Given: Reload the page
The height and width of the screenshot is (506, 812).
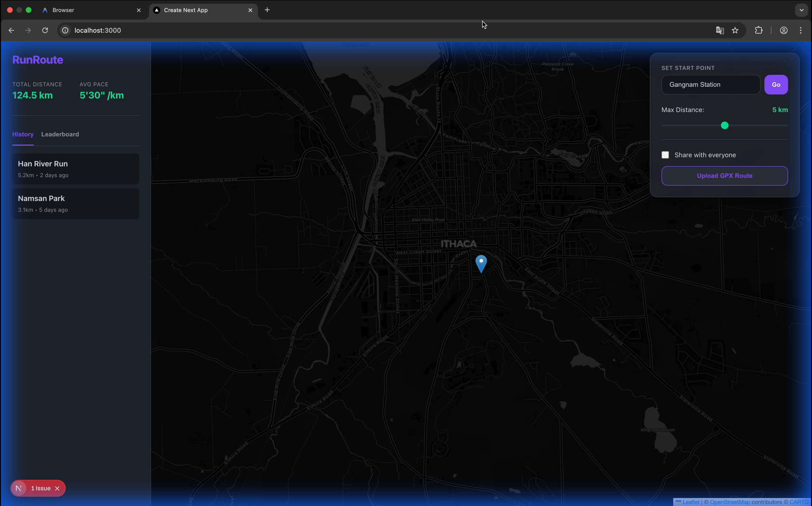Looking at the screenshot, I should point(45,30).
